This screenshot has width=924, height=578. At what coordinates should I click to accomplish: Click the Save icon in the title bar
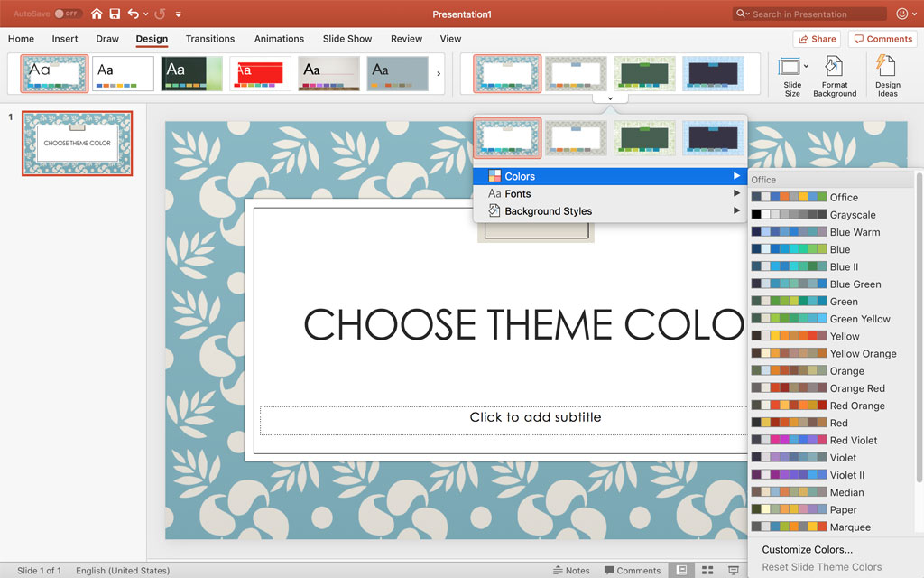pyautogui.click(x=114, y=14)
